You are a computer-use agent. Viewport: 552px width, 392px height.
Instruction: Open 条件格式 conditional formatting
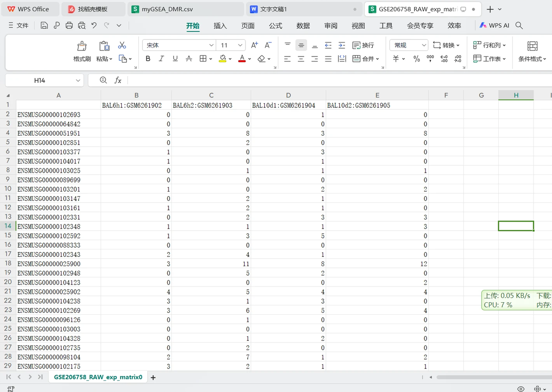(532, 51)
